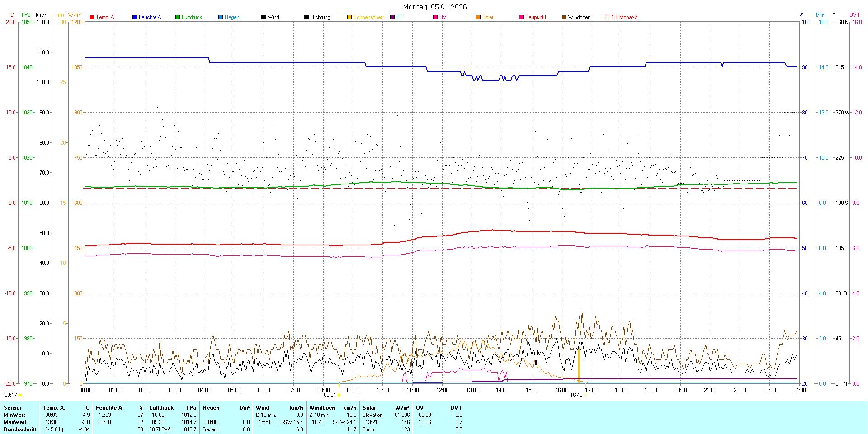Click the red Temp. A. legend square

[92, 17]
